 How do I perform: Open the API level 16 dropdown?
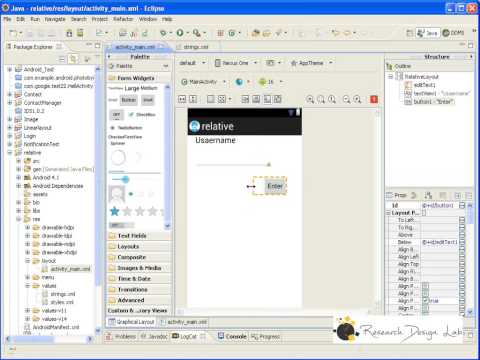[x=271, y=82]
